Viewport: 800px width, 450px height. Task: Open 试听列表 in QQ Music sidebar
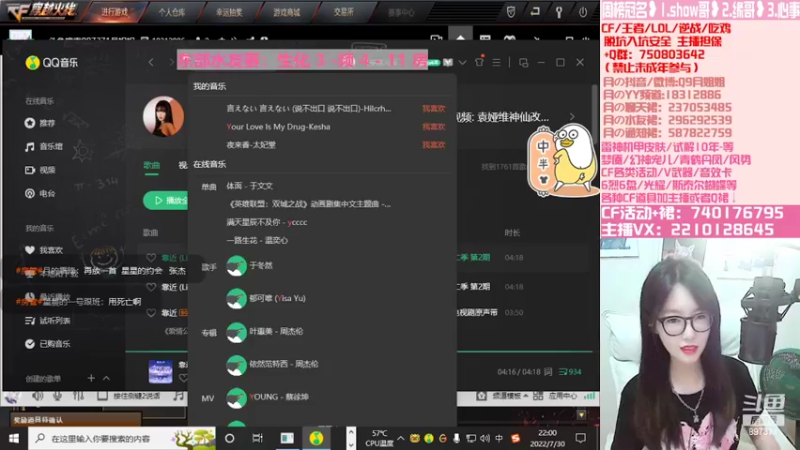(47, 320)
